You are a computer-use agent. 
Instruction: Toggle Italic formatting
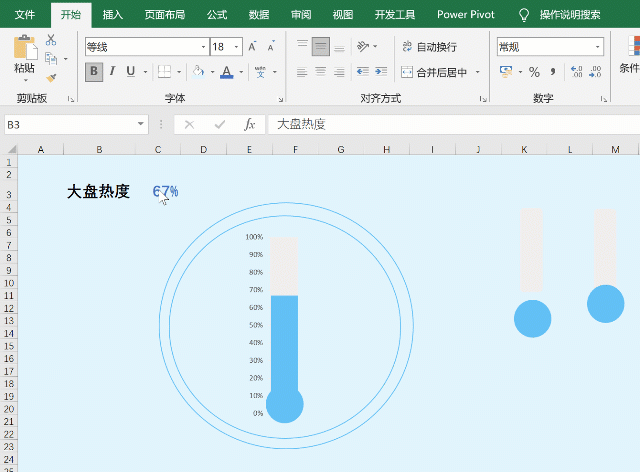(x=112, y=71)
